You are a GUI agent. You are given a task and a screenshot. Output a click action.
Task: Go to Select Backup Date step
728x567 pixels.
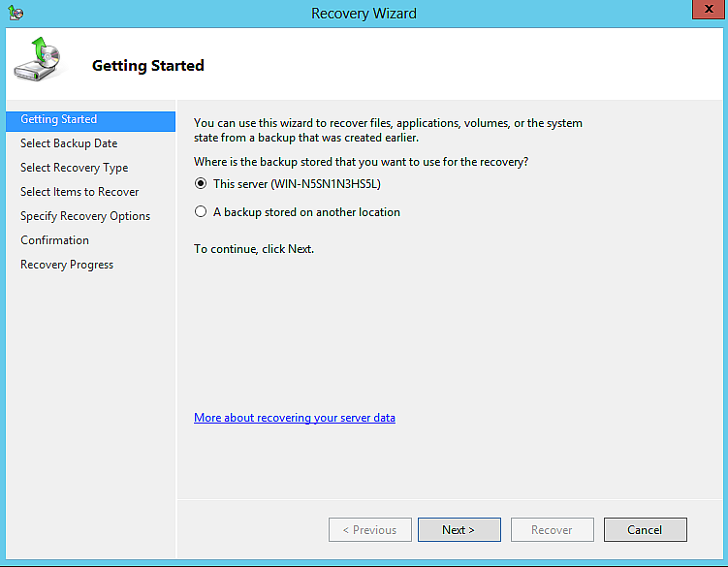69,143
